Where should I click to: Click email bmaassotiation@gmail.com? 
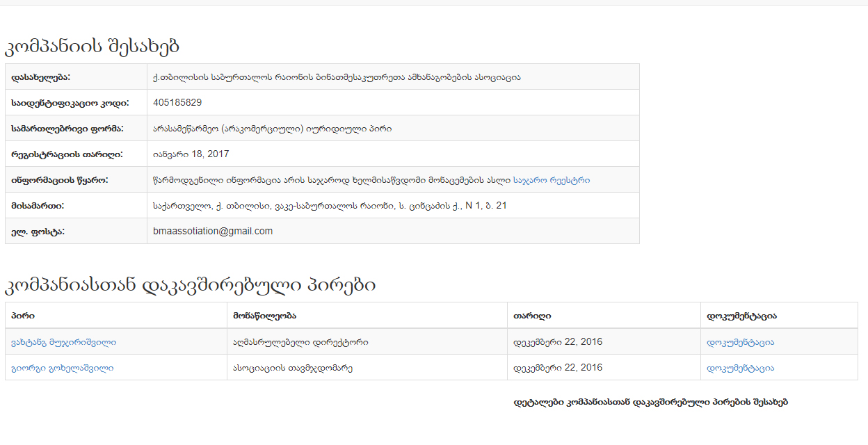213,231
